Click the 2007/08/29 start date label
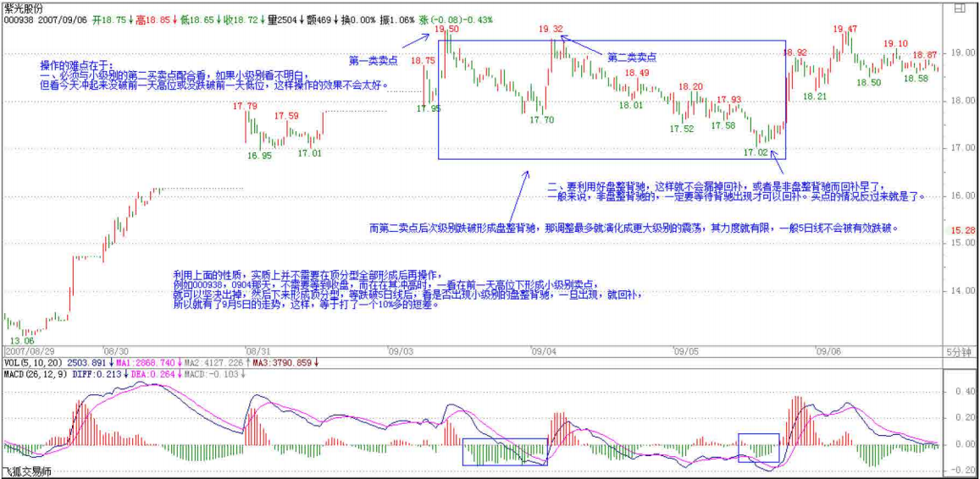 pos(29,350)
